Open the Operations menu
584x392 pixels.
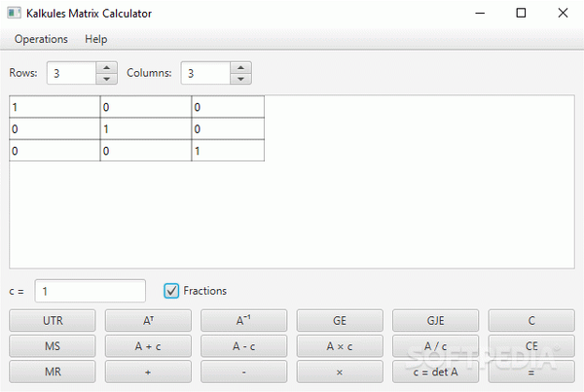[41, 39]
